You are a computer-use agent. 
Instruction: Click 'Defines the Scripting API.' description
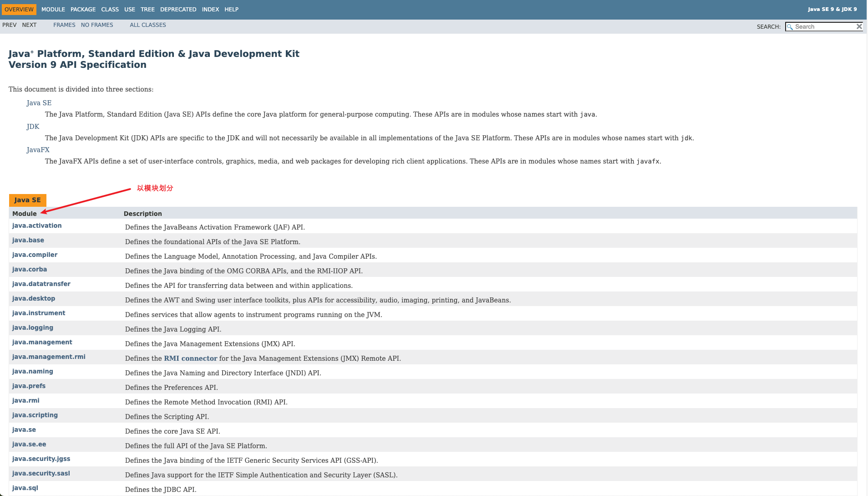[167, 417]
